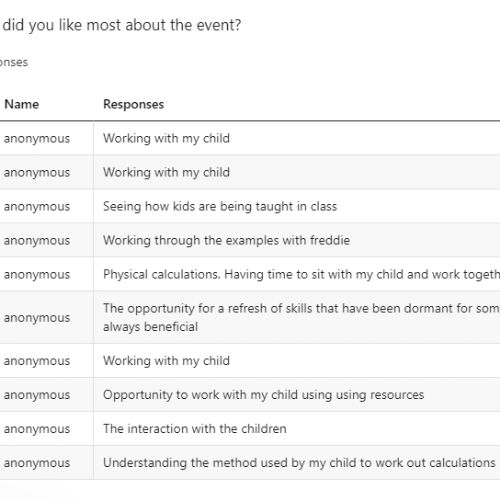This screenshot has width=500, height=500.
Task: Select 'The interaction with the children' response
Action: tap(195, 429)
